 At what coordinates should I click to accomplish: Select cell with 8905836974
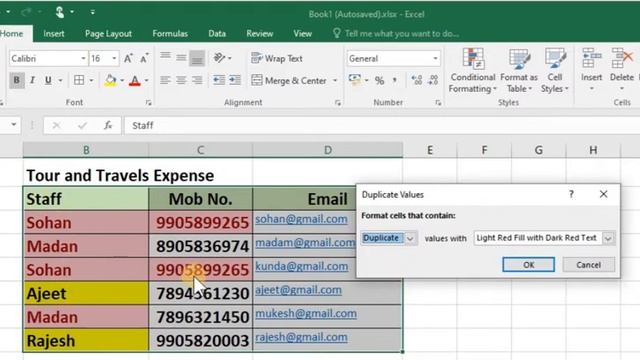200,246
